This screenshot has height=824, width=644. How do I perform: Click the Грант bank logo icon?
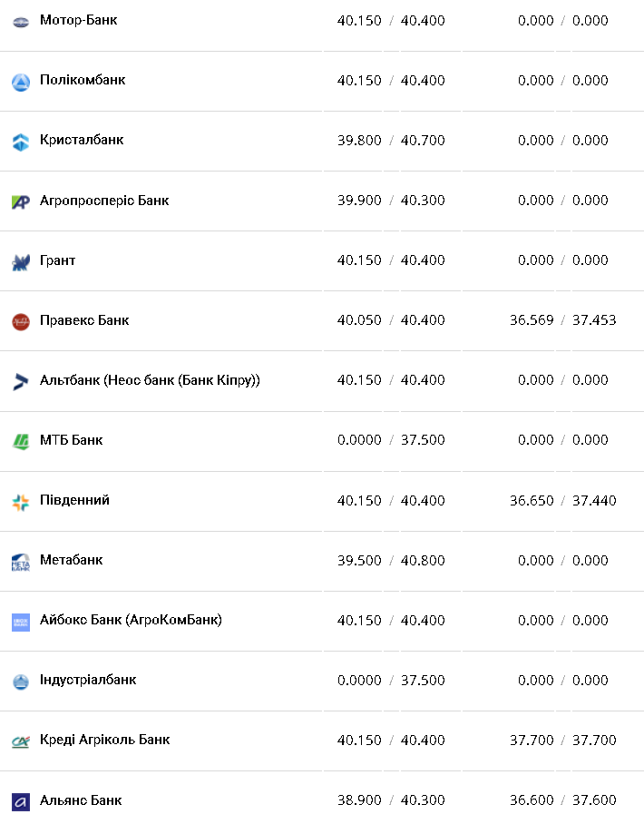[21, 261]
